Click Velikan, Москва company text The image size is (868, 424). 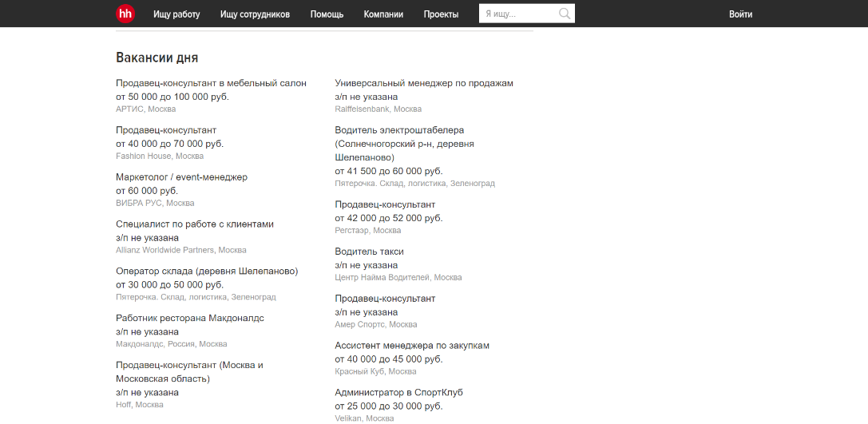point(364,418)
